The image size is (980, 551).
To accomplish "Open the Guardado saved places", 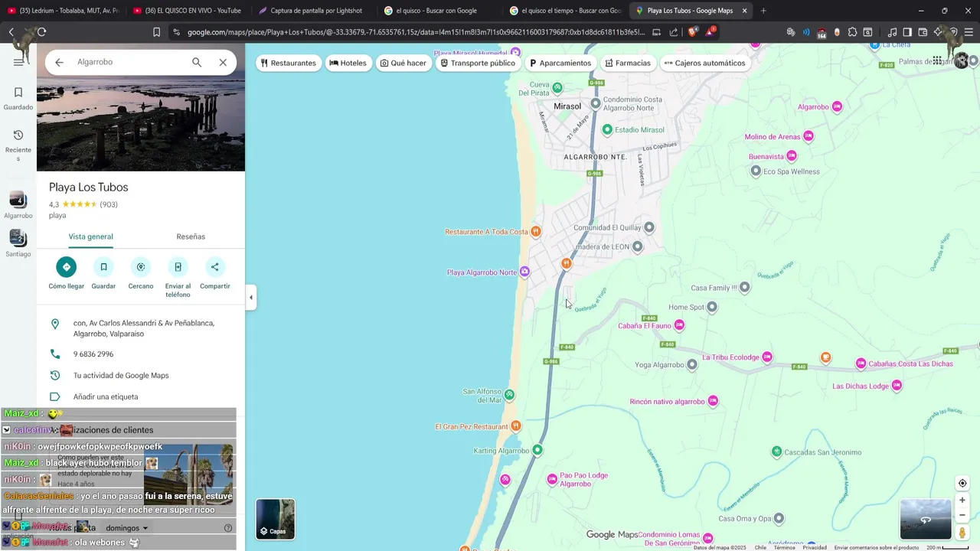I will 18,99.
